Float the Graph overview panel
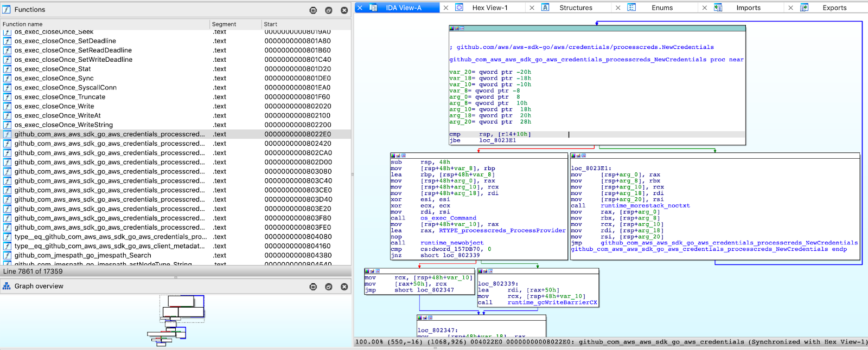The image size is (868, 350). coord(328,287)
